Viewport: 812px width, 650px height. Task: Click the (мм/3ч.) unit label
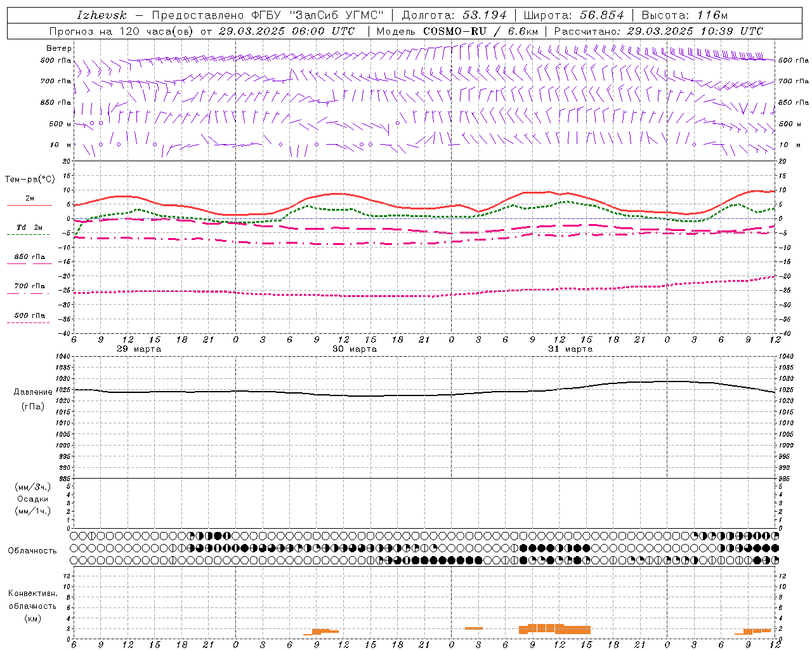coord(32,487)
